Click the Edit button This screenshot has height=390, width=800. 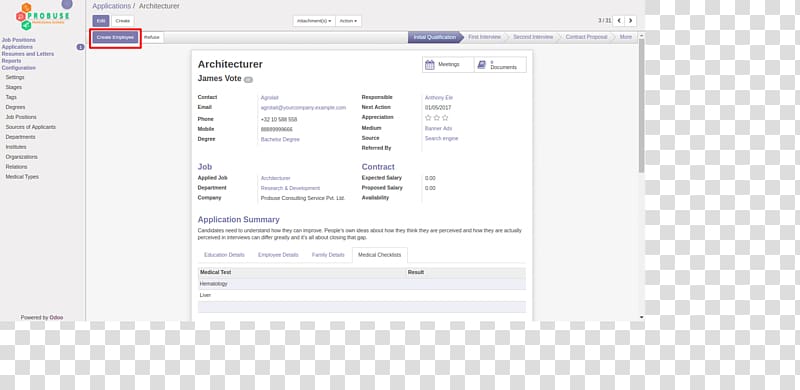pyautogui.click(x=101, y=21)
